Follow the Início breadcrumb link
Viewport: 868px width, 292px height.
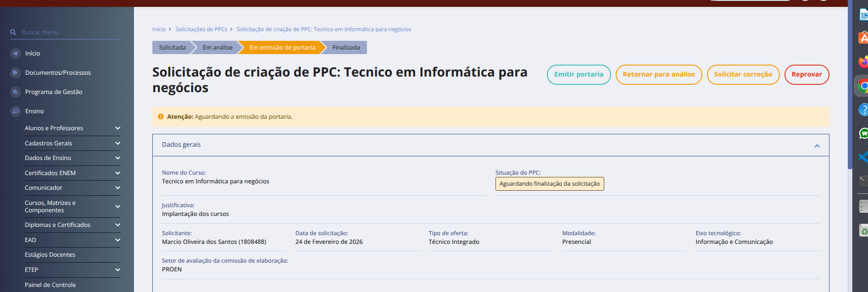[x=159, y=29]
